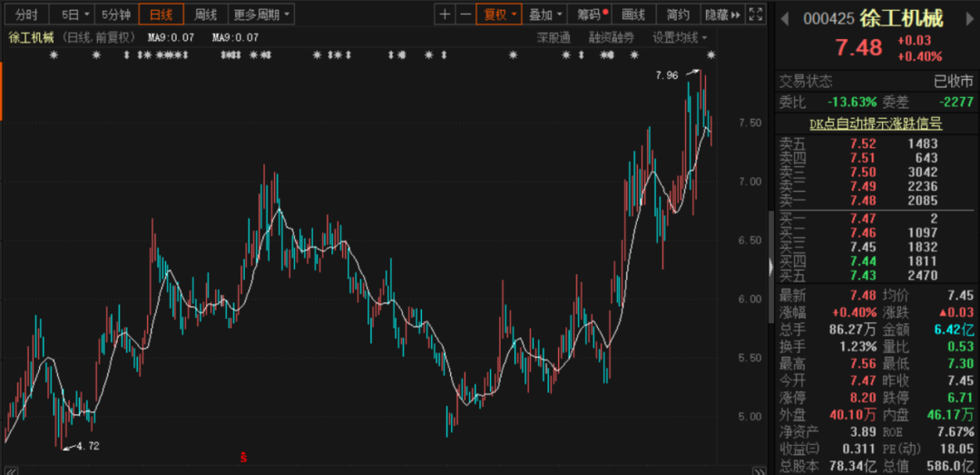Open fullscreen chart view icon
Screen dimensions: 980x475
tap(755, 15)
